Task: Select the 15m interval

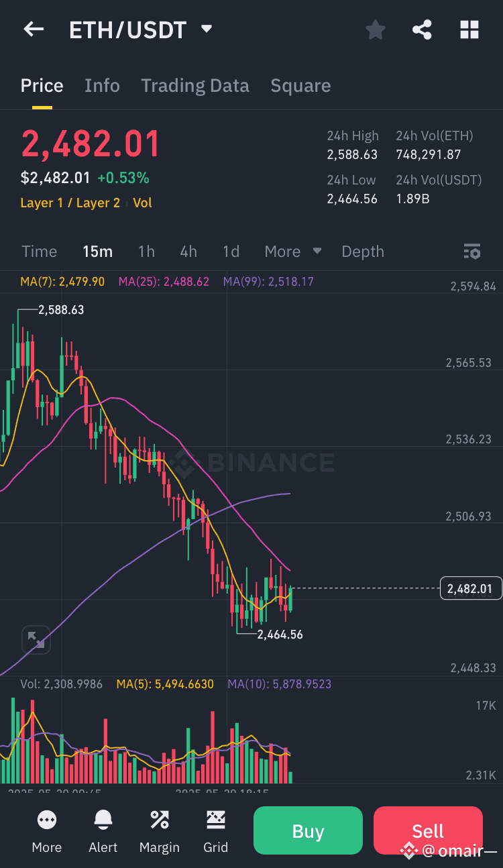Action: click(x=97, y=252)
